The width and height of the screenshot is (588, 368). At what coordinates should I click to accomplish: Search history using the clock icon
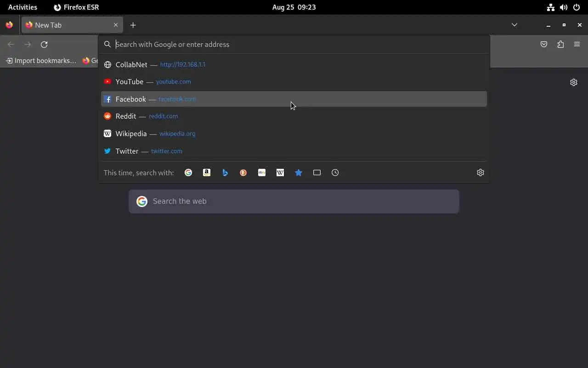pyautogui.click(x=335, y=172)
